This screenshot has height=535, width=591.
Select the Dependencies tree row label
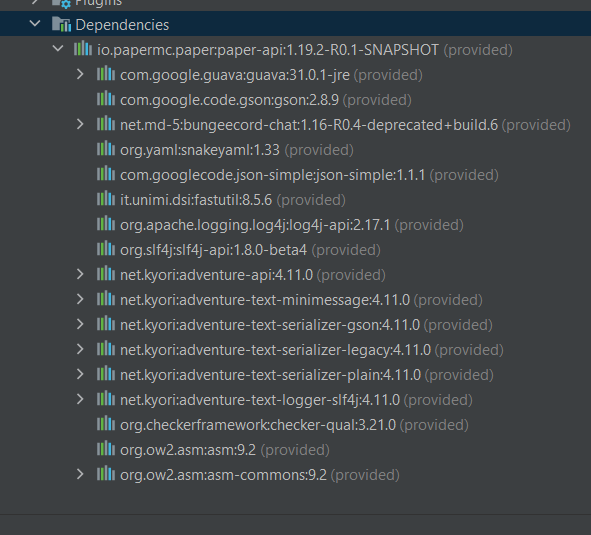coord(122,25)
